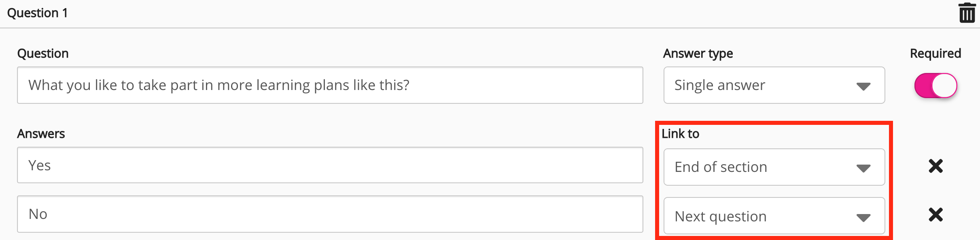Viewport: 980px width, 240px height.
Task: Open the 'End of section' link dropdown
Action: click(x=774, y=167)
